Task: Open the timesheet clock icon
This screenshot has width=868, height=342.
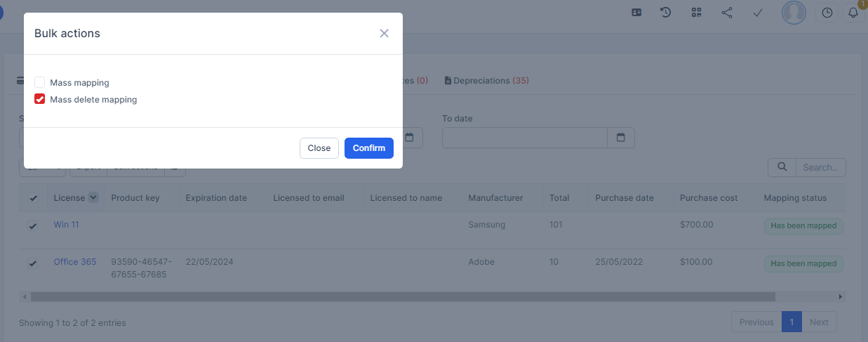Action: [x=827, y=13]
